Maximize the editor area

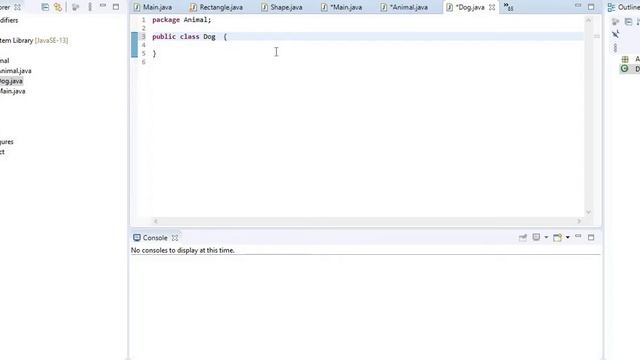click(x=591, y=7)
